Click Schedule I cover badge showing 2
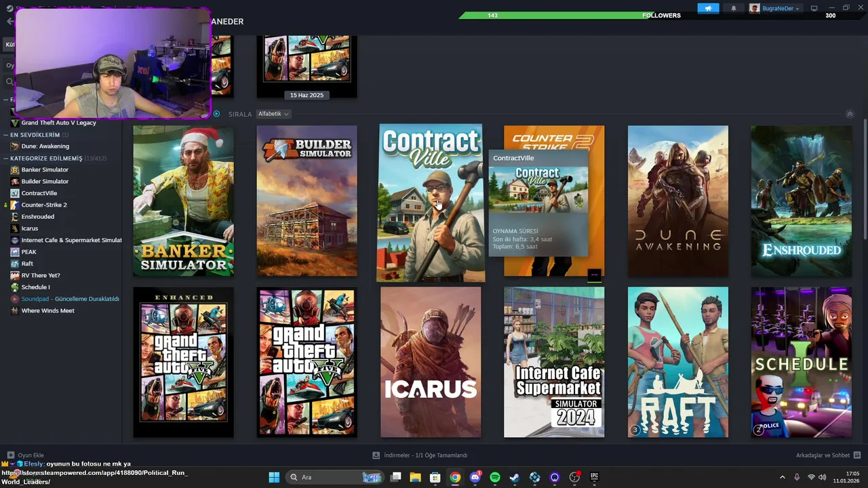The image size is (868, 488). click(x=759, y=430)
